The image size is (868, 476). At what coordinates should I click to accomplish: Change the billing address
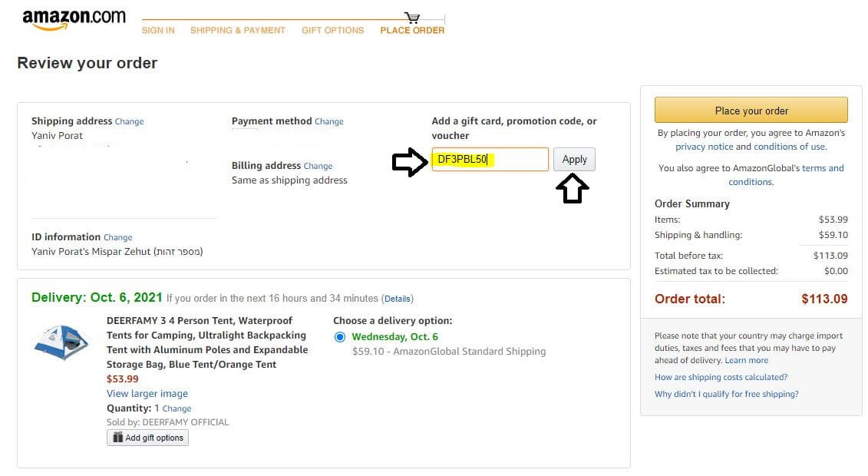point(318,166)
